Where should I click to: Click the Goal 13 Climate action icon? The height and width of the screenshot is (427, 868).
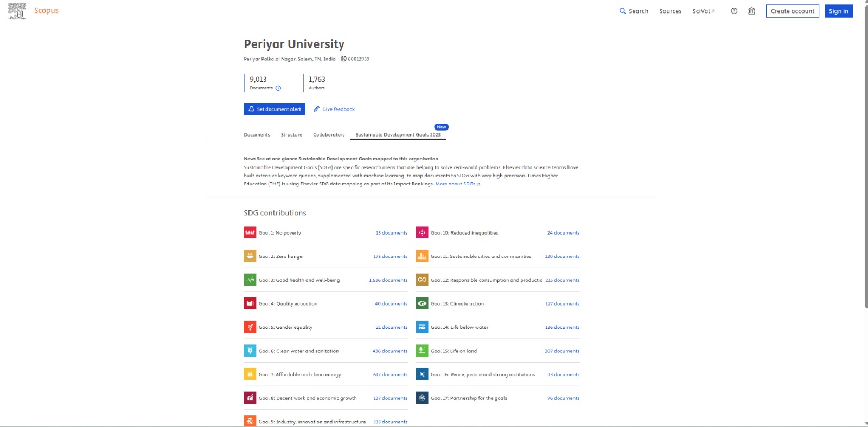422,304
